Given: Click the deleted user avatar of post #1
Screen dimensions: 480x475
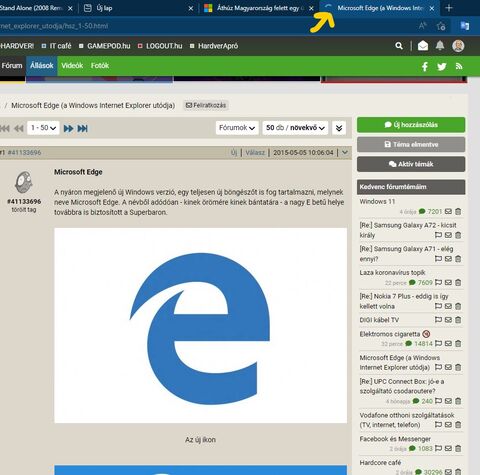Looking at the screenshot, I should (23, 182).
